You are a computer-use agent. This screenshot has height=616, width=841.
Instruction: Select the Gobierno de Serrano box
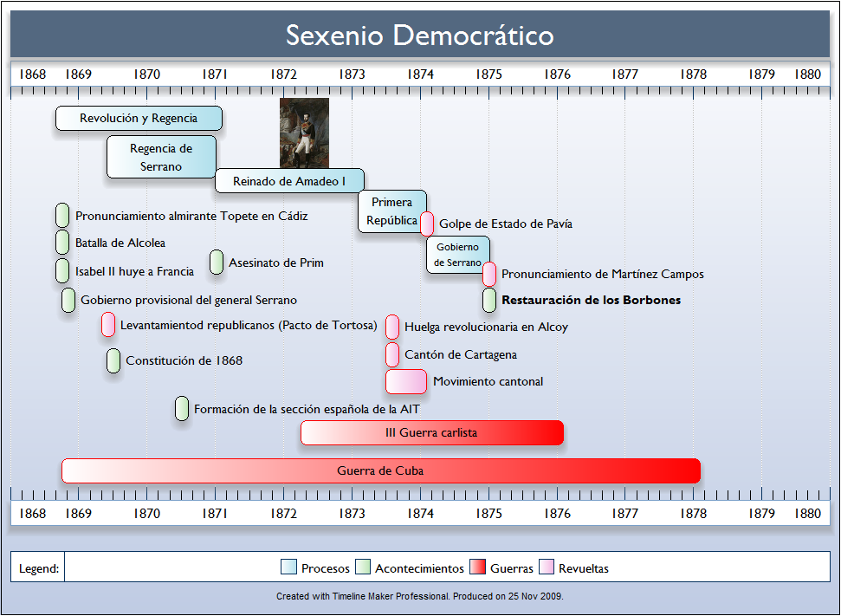[x=457, y=255]
